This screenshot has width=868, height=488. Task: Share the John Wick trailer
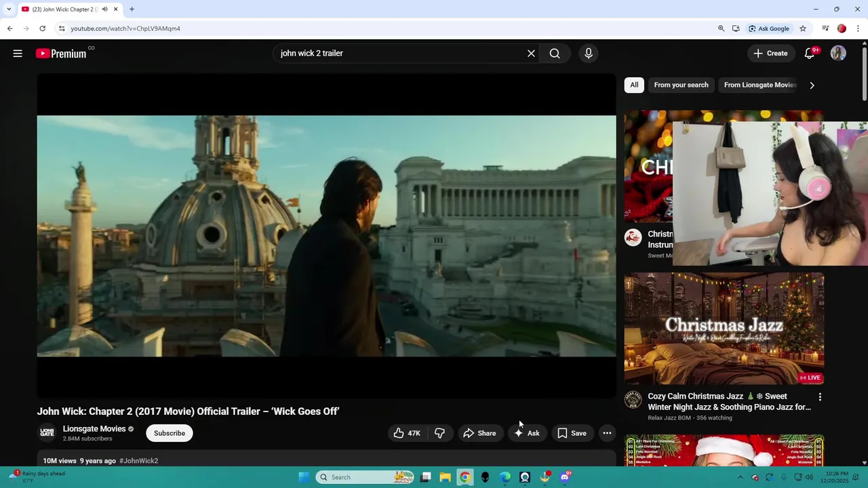[x=479, y=433]
